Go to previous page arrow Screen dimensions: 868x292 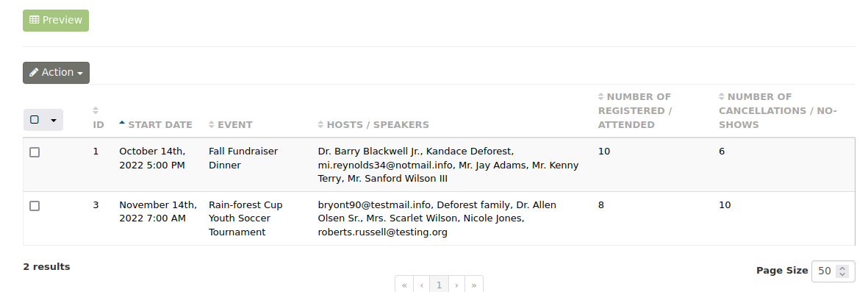422,285
